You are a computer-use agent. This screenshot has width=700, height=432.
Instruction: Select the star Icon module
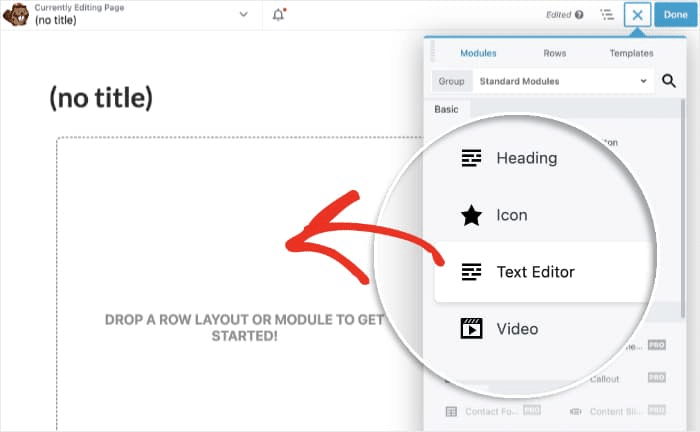[471, 215]
